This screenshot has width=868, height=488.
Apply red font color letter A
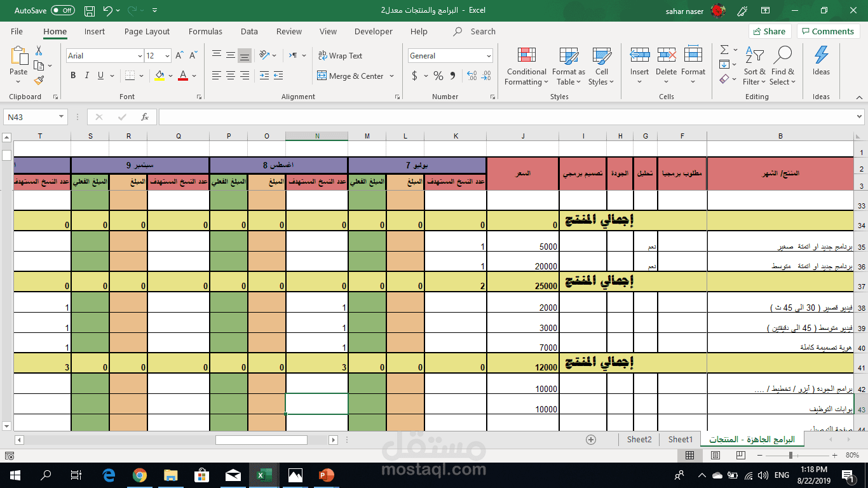(x=183, y=76)
